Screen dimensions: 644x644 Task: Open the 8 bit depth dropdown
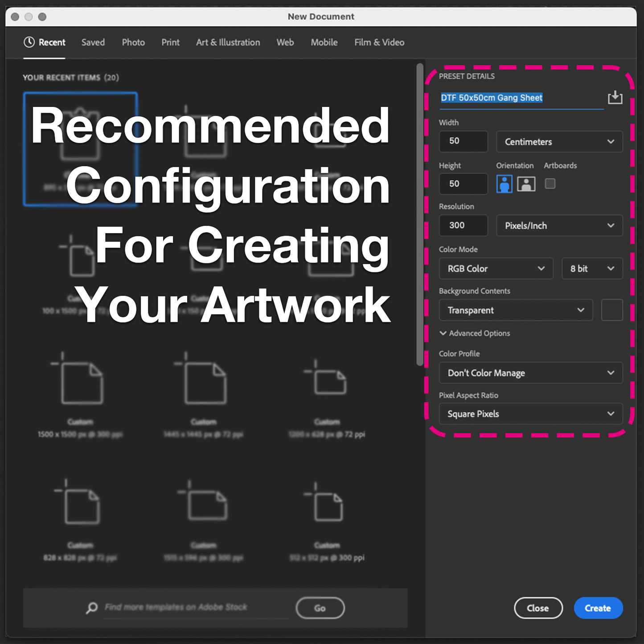pyautogui.click(x=592, y=269)
